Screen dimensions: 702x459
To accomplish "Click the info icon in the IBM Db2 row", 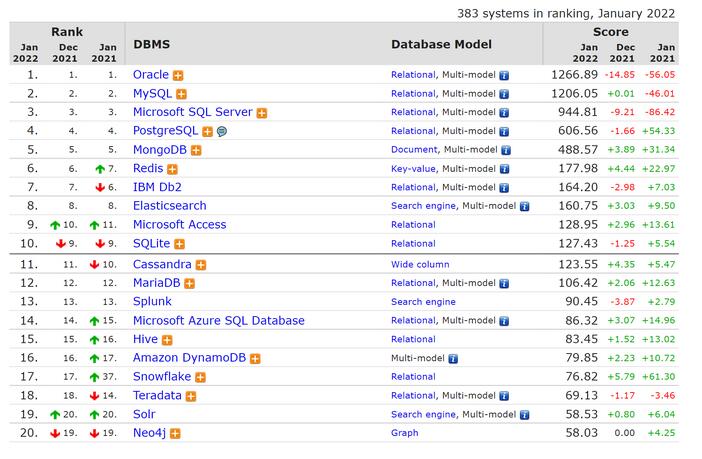I will coord(504,188).
